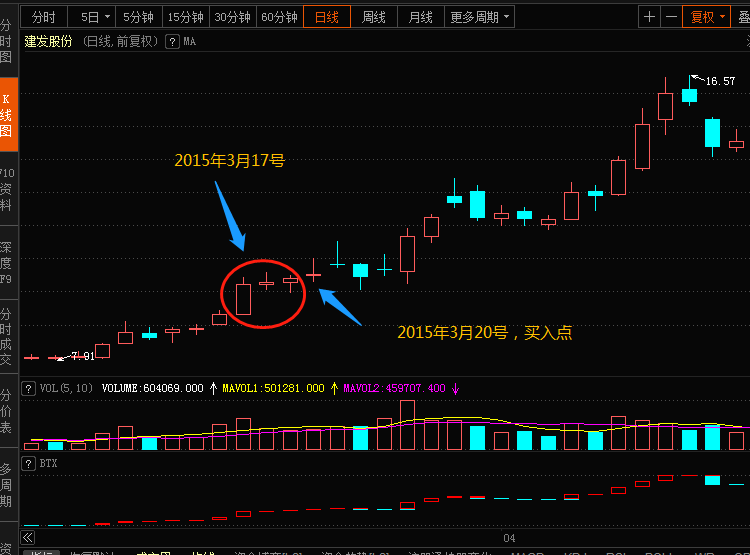Expand the 更多周期 dropdown

(x=479, y=17)
